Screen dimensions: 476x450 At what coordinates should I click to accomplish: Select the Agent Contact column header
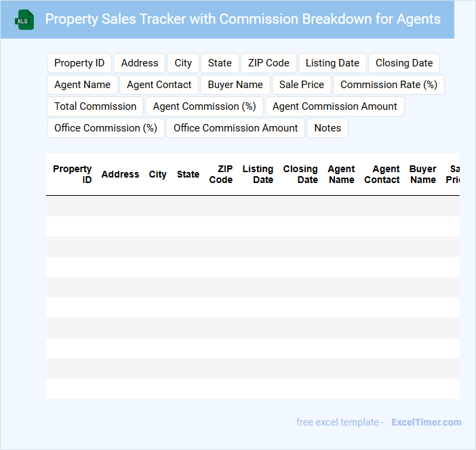point(382,174)
